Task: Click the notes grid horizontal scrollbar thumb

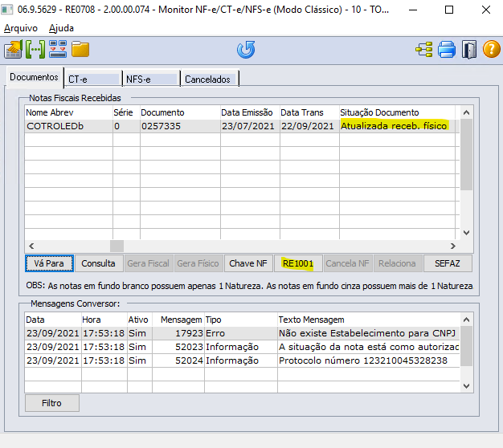Action: (x=117, y=246)
